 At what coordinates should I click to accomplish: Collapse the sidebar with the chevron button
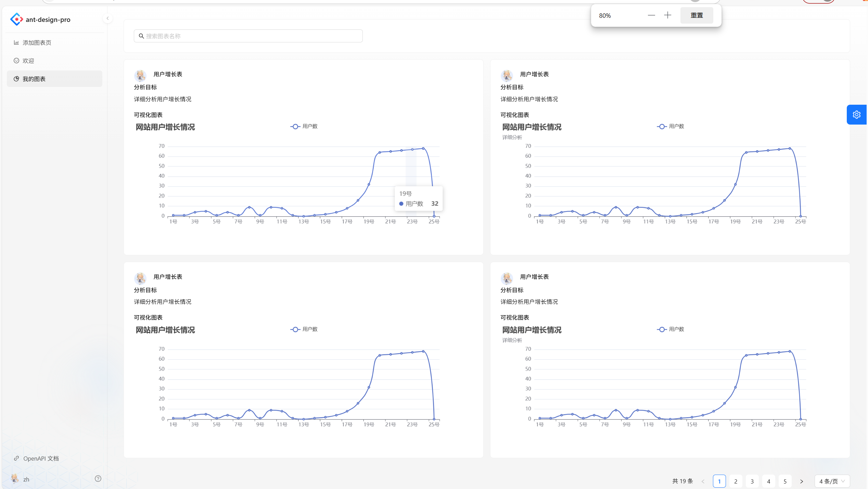[x=107, y=18]
